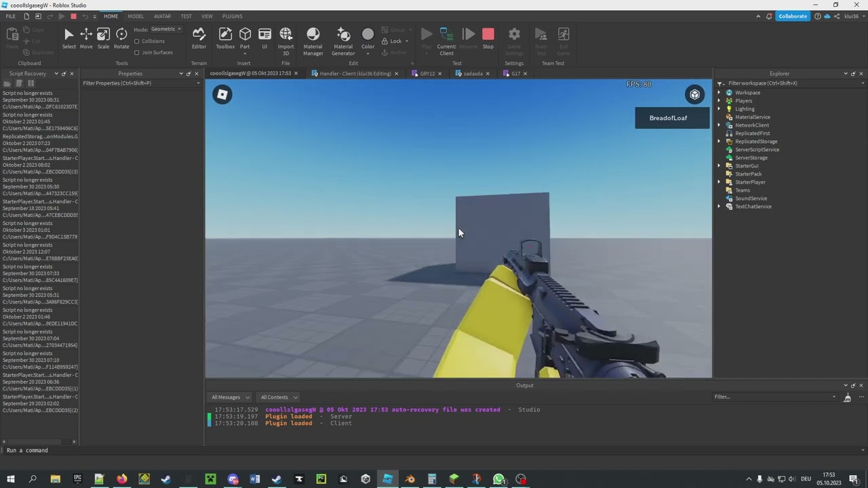Clear the Output window with broom icon
This screenshot has height=488, width=868.
tap(847, 398)
